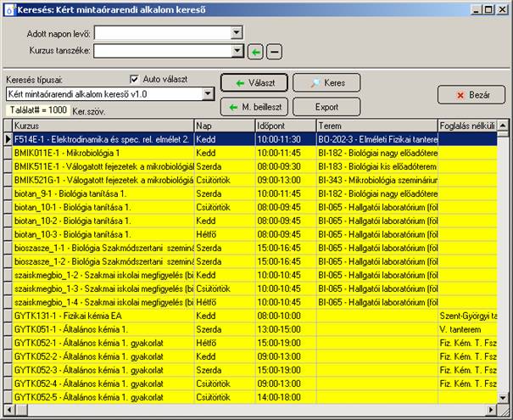
Task: Click the horizontal scrollbar left arrow
Action: pos(8,410)
